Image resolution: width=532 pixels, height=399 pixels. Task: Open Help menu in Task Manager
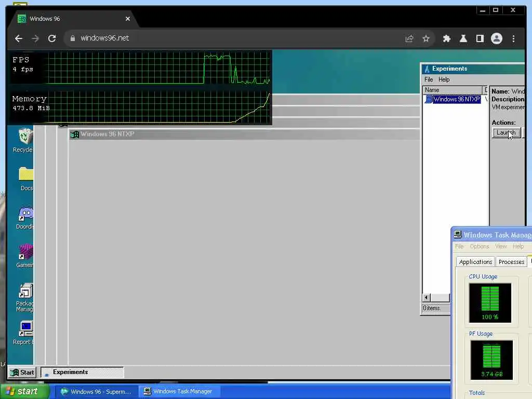pyautogui.click(x=518, y=246)
